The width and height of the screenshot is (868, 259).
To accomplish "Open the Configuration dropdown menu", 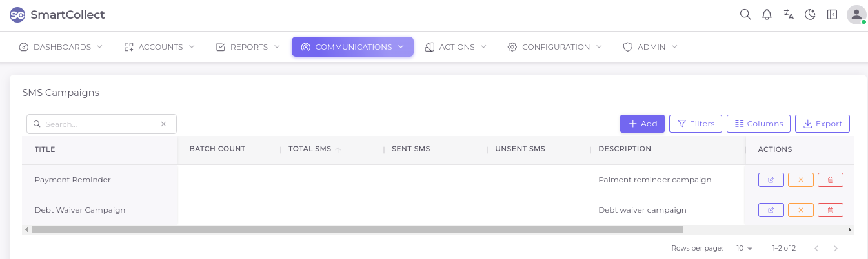I will pos(555,47).
